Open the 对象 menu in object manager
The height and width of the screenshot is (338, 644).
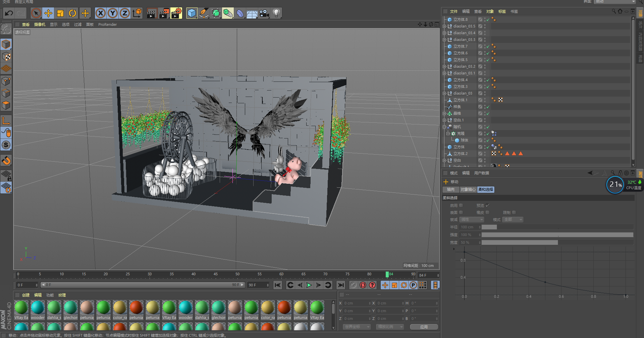point(490,11)
